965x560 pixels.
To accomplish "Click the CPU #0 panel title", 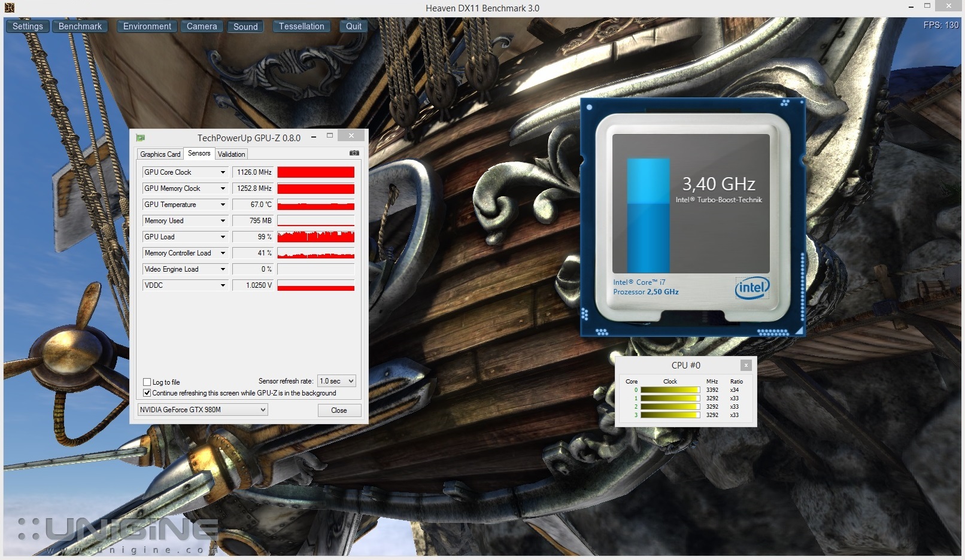I will (686, 365).
